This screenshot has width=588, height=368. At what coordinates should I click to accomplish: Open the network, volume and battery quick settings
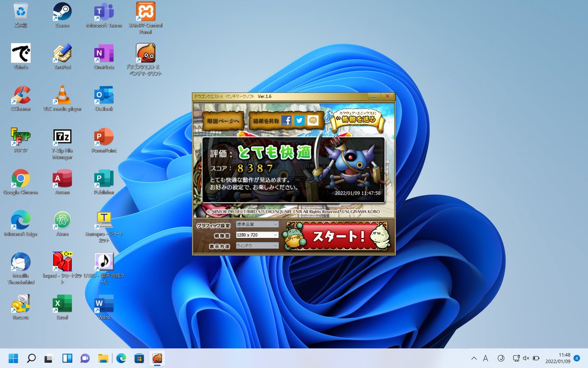(x=526, y=358)
